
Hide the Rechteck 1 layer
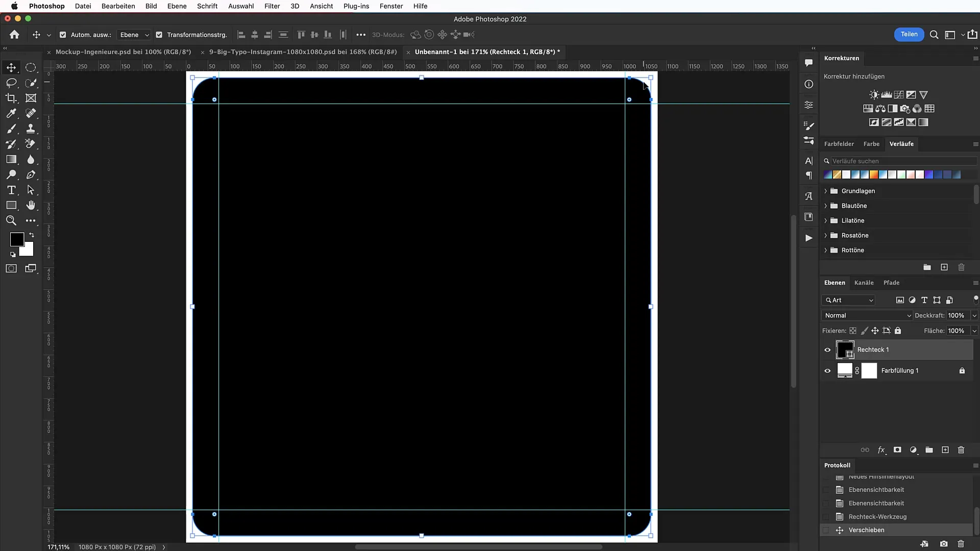click(x=827, y=350)
